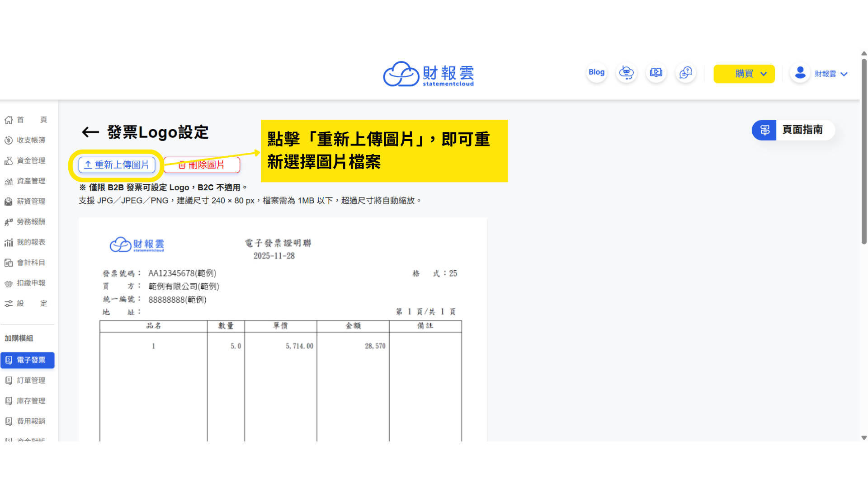Click the back arrow beside 發票Logo設定

click(x=90, y=132)
